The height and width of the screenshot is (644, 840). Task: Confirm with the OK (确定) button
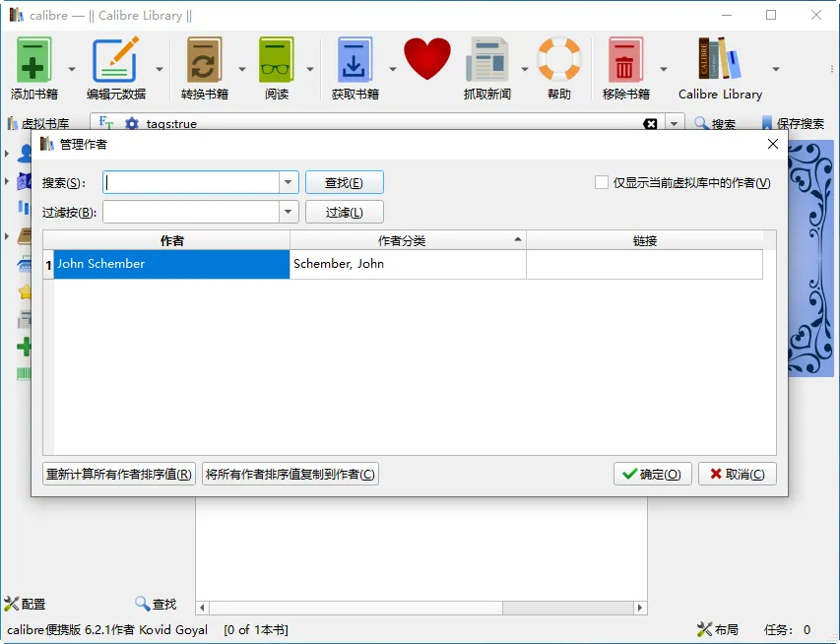point(652,475)
